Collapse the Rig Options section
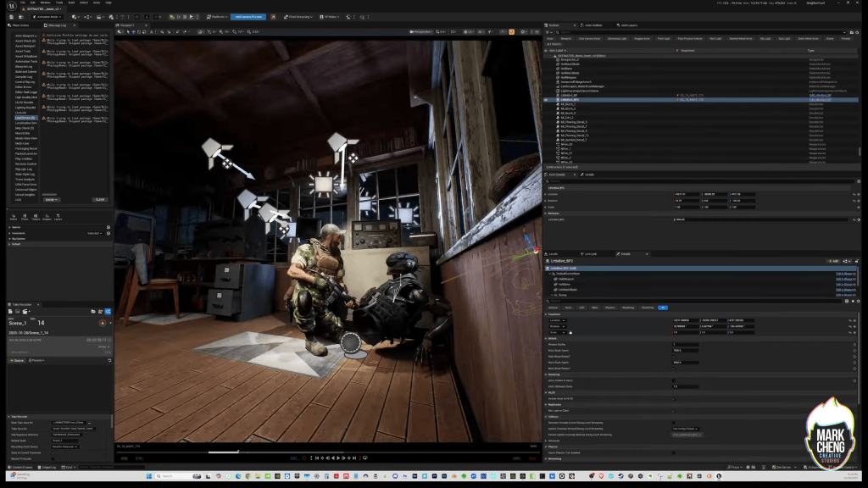 [x=10, y=238]
